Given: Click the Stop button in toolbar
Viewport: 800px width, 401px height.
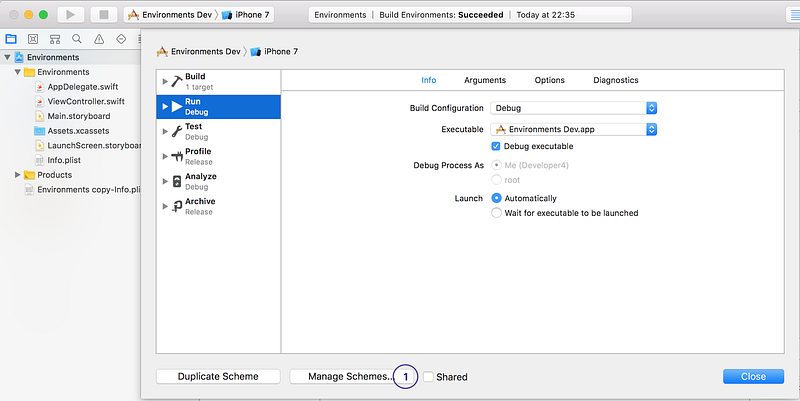Looking at the screenshot, I should 104,15.
